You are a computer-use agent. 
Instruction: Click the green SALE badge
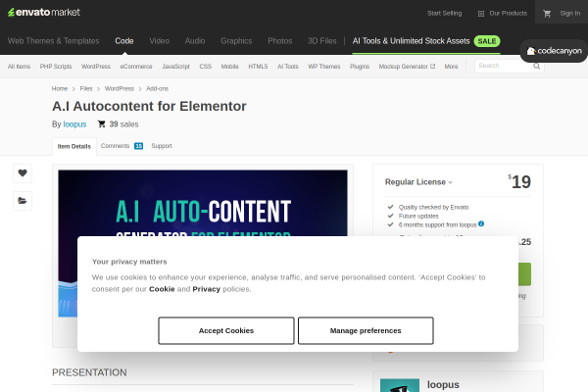point(487,41)
